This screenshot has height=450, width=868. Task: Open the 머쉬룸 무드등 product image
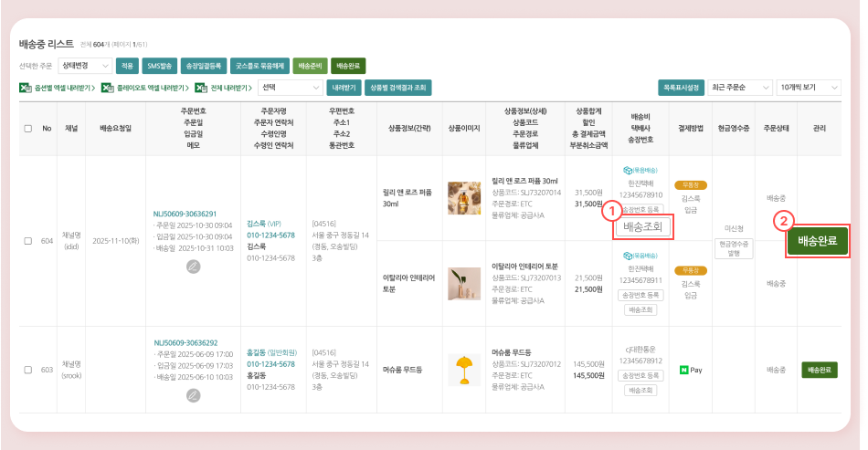[x=464, y=370]
